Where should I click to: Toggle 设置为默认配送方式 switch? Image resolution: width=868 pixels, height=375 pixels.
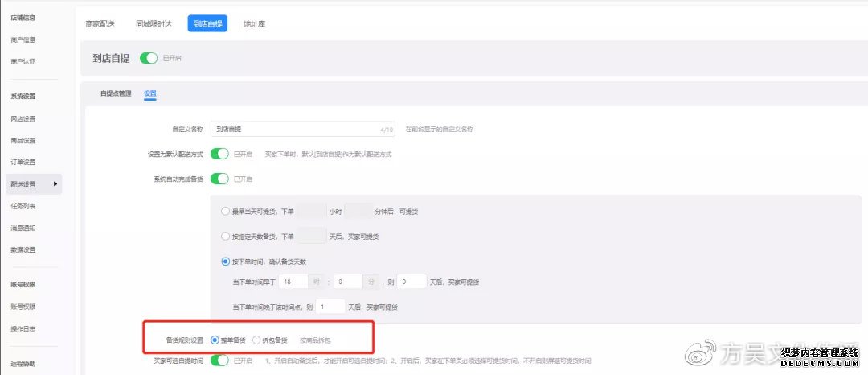coord(219,154)
